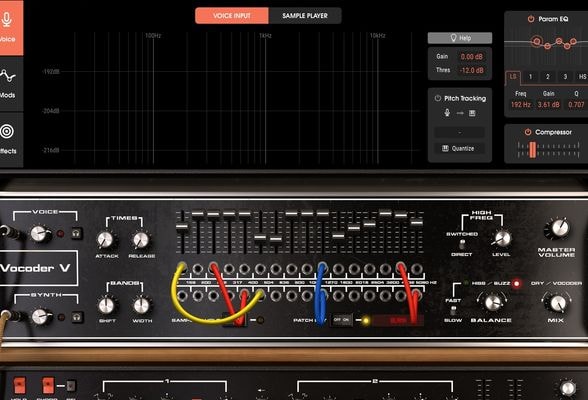Click the Q value 0.707

576,105
